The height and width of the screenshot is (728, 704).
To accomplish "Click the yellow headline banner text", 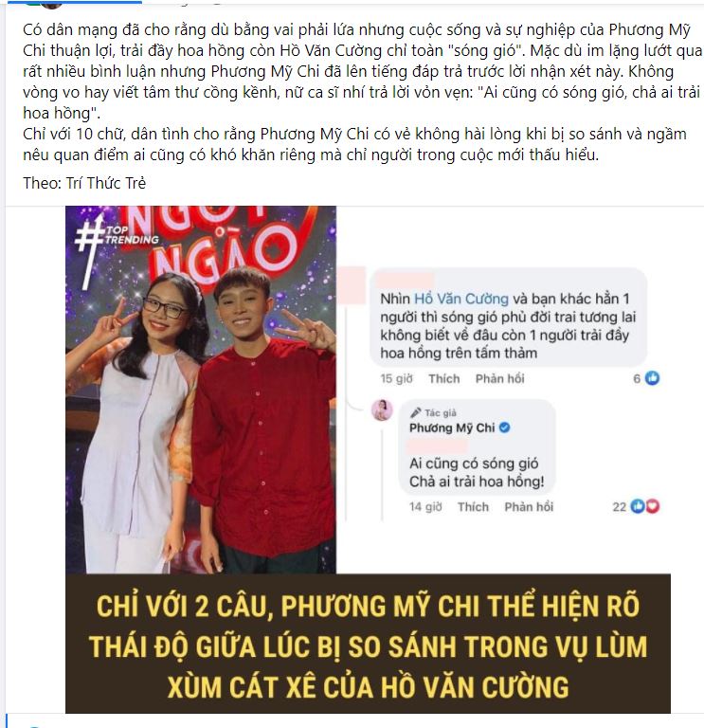I will (x=368, y=646).
